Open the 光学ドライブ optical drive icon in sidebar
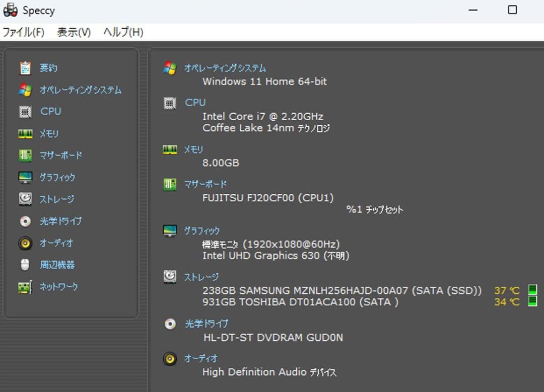Screen dimensions: 544x392 point(24,221)
